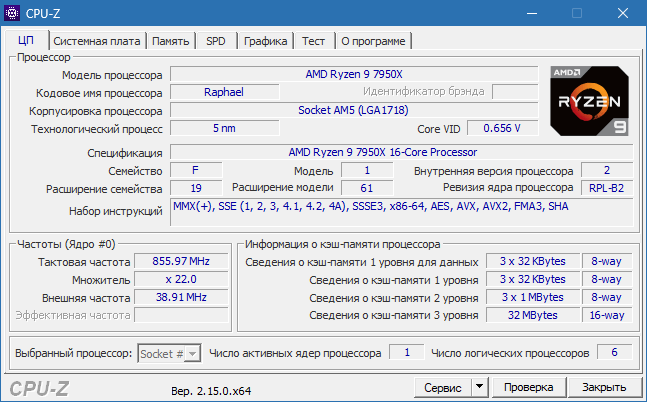Click the clock speed value 855.97 MHz

coord(181,261)
